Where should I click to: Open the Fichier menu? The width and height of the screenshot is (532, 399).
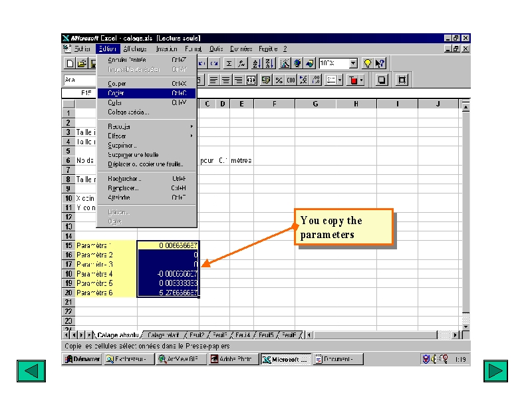(82, 49)
